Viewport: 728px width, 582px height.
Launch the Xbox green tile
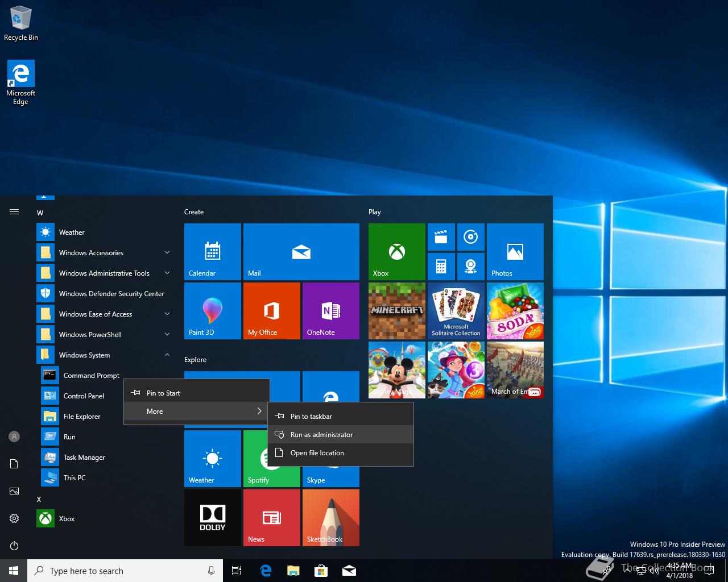tap(397, 252)
